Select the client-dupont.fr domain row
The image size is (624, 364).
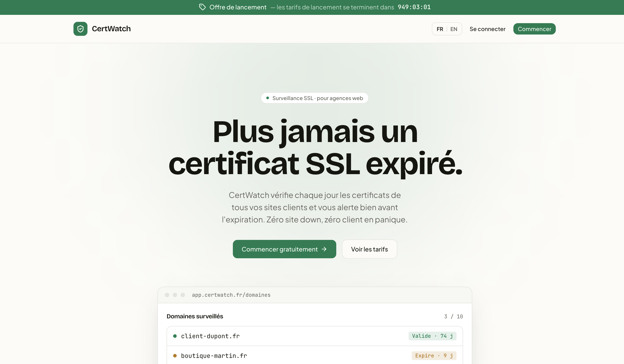(x=315, y=336)
